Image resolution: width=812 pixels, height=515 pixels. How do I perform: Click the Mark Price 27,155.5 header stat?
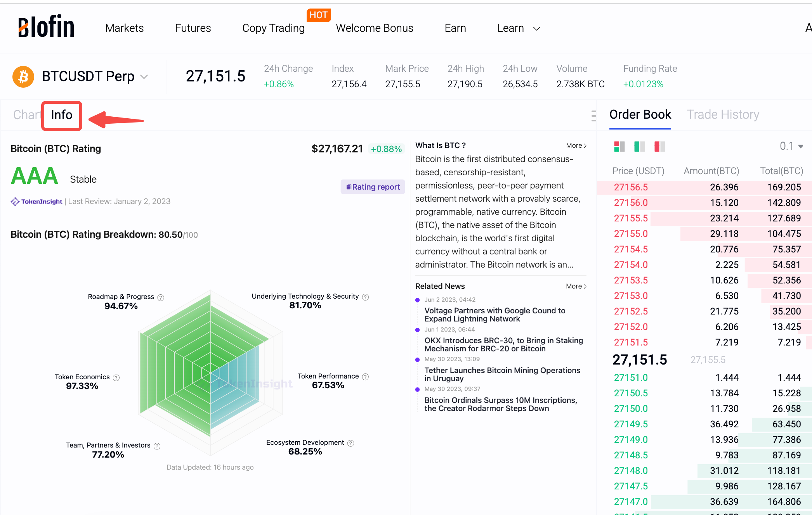[403, 84]
